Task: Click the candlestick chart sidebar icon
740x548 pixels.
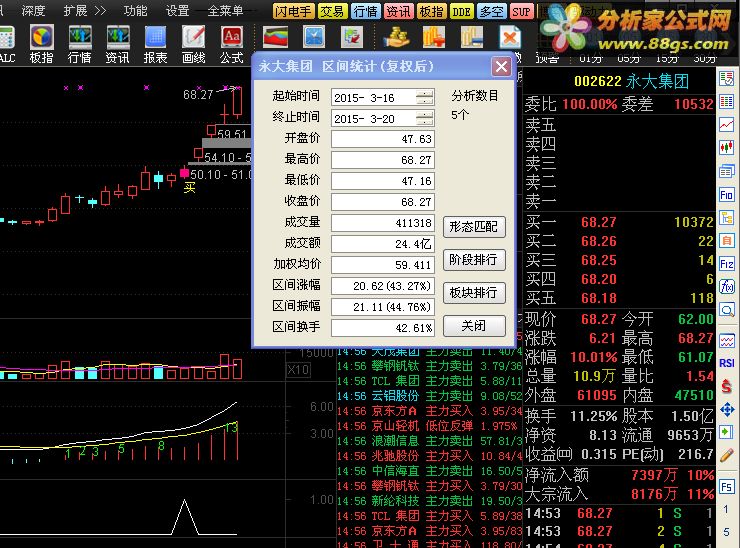Action: tap(727, 148)
